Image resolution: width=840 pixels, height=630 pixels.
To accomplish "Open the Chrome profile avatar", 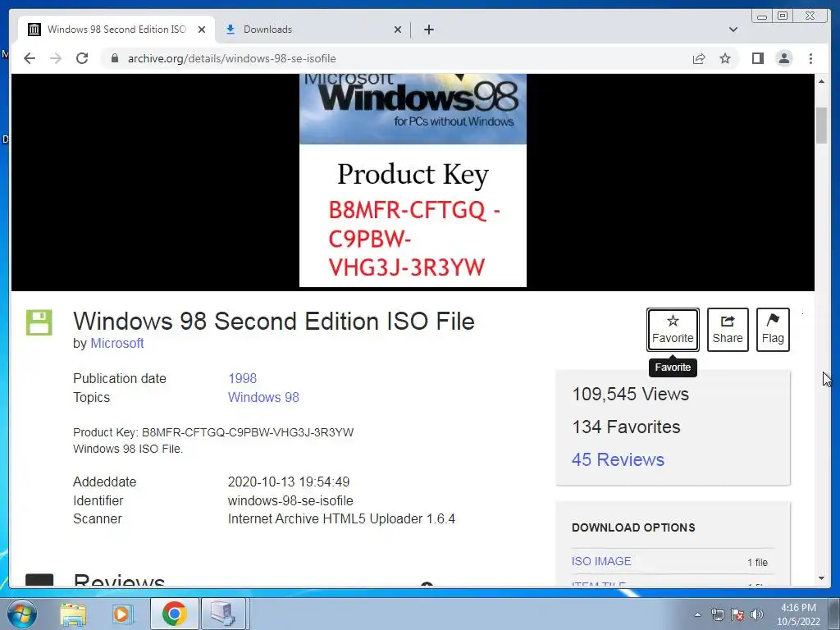I will [783, 58].
